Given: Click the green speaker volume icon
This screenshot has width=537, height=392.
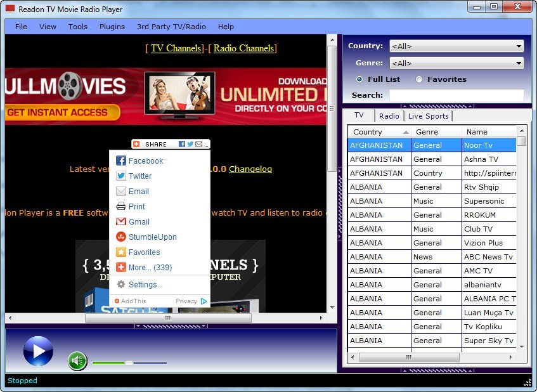Looking at the screenshot, I should point(77,362).
